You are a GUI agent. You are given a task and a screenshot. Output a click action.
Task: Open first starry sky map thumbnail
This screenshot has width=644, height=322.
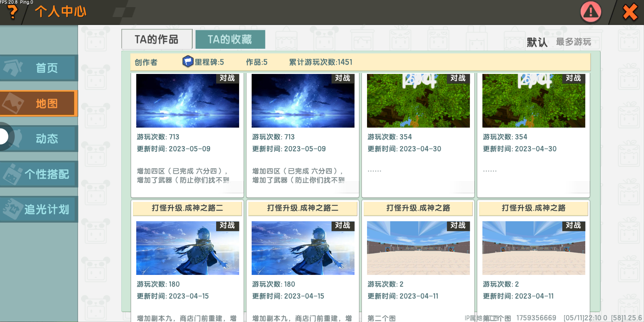coord(188,101)
